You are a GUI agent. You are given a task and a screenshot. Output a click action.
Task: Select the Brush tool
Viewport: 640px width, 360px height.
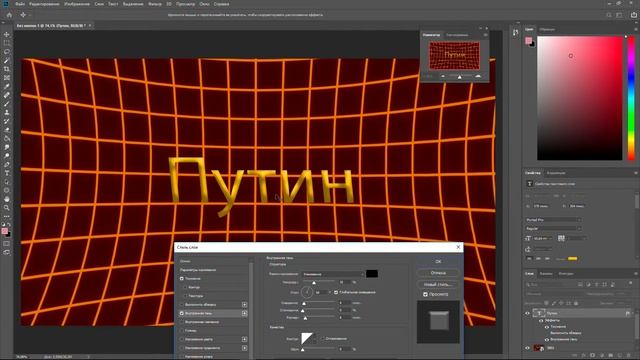click(7, 104)
